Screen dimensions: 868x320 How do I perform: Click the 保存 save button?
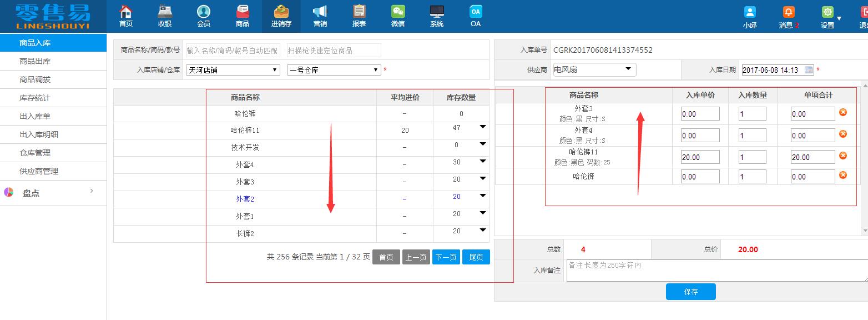pyautogui.click(x=690, y=291)
